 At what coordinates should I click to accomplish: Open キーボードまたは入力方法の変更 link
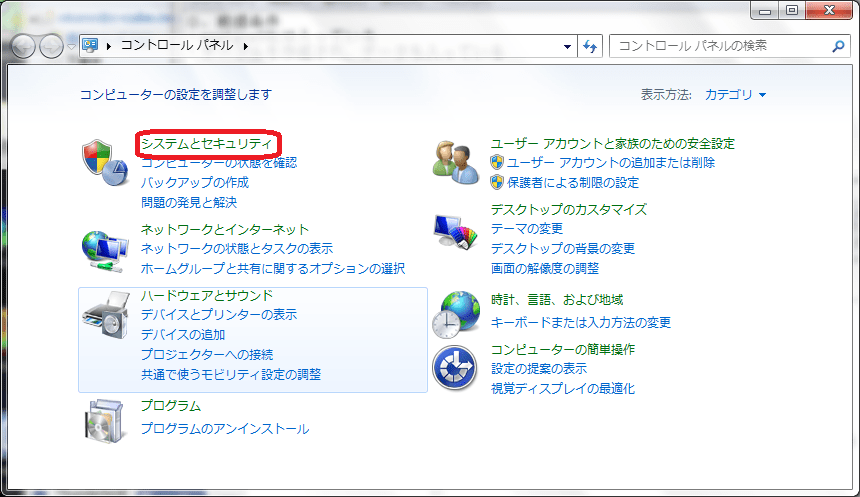(x=581, y=322)
